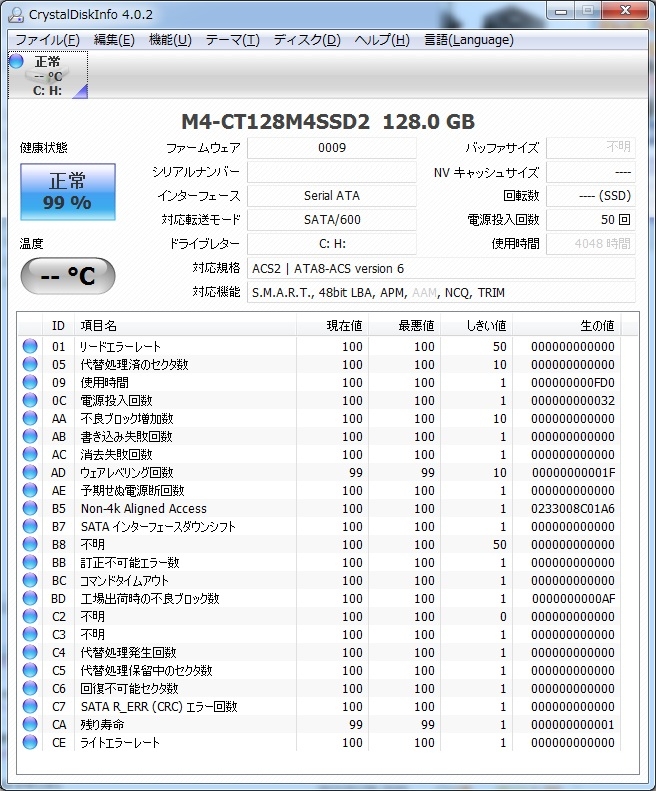Image resolution: width=656 pixels, height=791 pixels.
Task: Click status orb for ID AE row
Action: coord(30,490)
